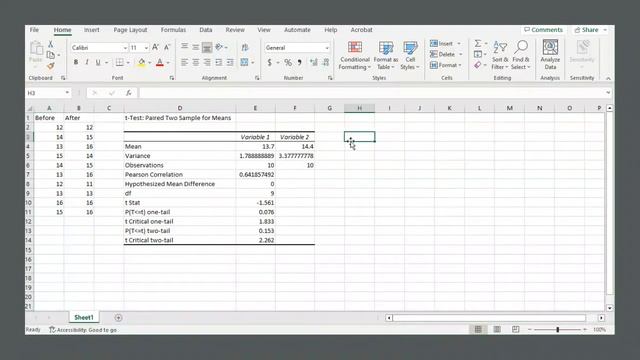Select the Sheet1 tab
The height and width of the screenshot is (360, 640).
pos(84,318)
